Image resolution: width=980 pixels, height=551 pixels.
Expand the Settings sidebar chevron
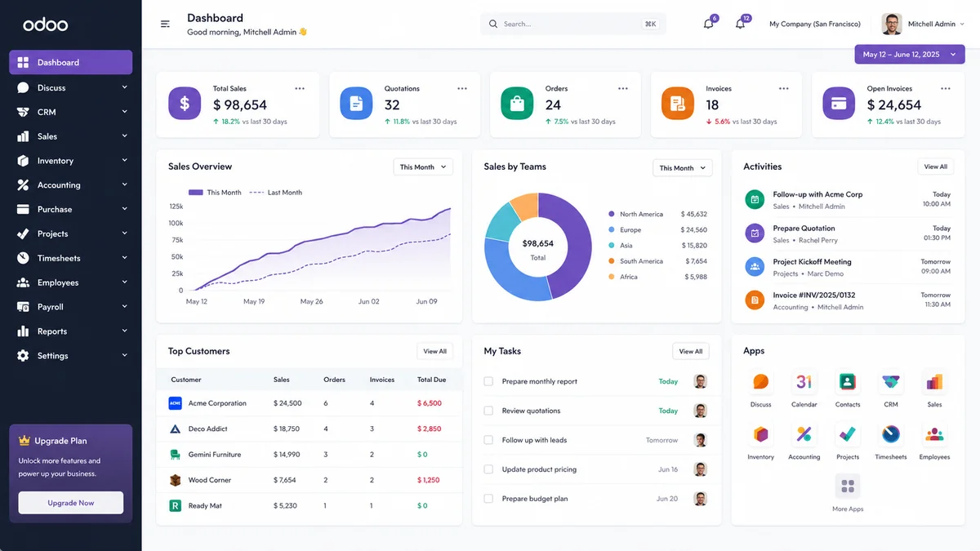click(125, 355)
